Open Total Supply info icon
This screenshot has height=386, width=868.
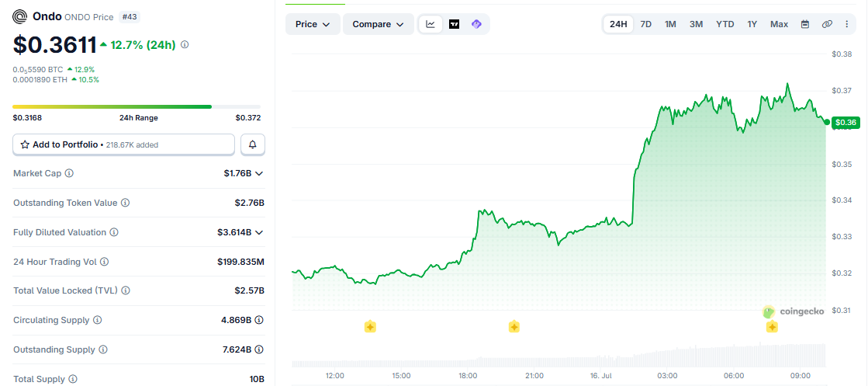click(x=73, y=379)
